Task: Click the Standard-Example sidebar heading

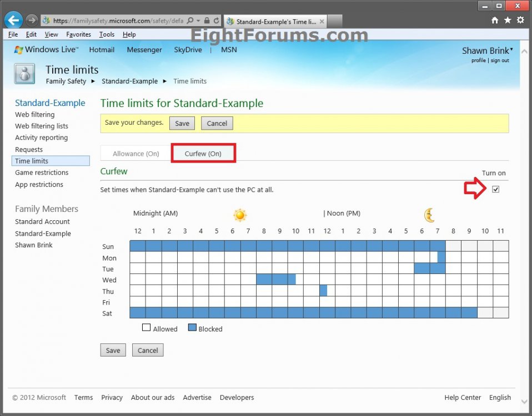Action: pos(50,103)
